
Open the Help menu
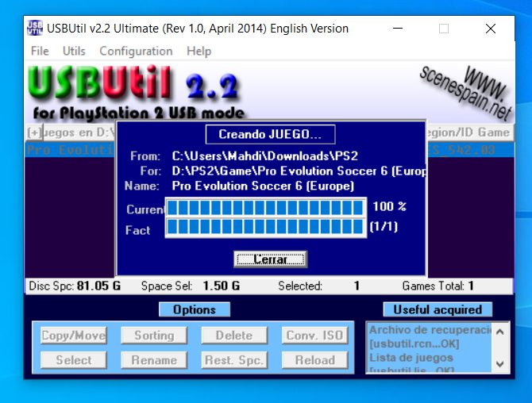tap(199, 52)
